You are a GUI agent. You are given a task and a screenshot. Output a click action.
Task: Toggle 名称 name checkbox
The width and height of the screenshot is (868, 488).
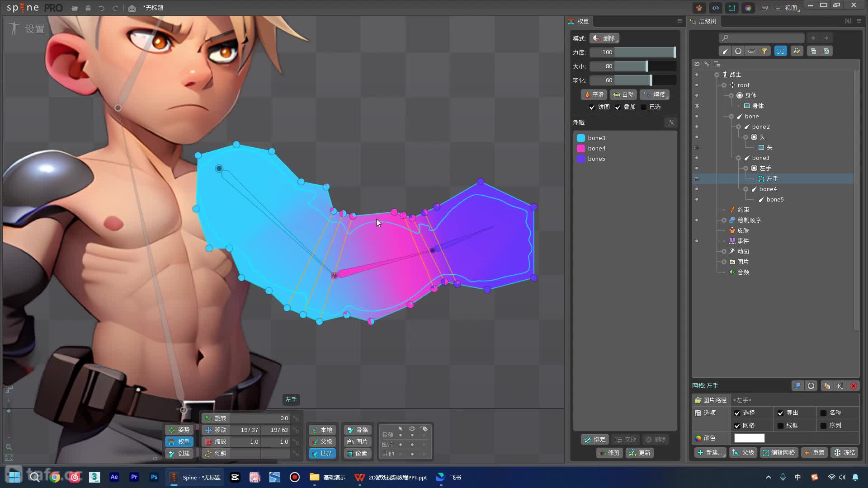point(823,413)
